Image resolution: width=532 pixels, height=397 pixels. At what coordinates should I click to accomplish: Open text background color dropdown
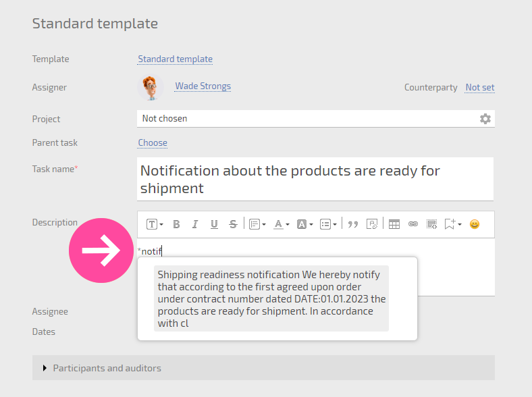[304, 224]
